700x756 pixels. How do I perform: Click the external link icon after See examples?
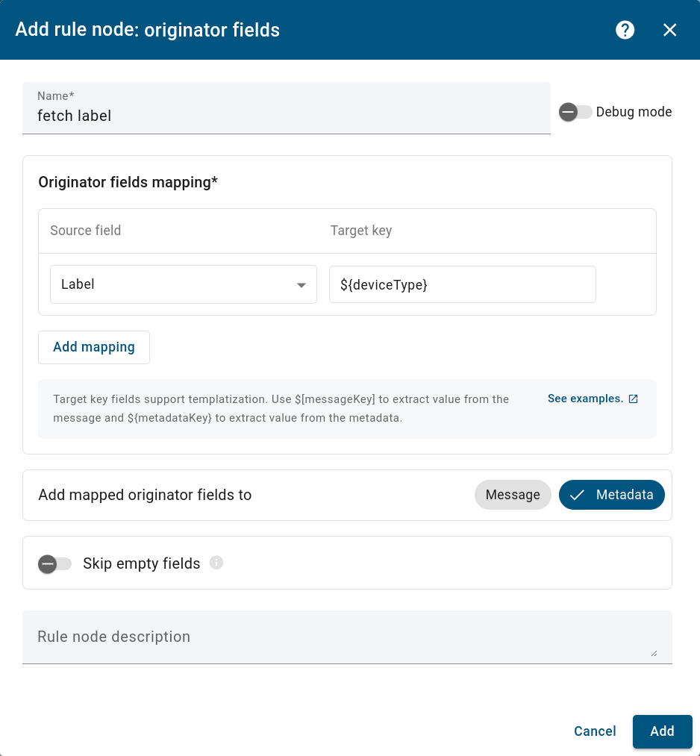(x=634, y=399)
